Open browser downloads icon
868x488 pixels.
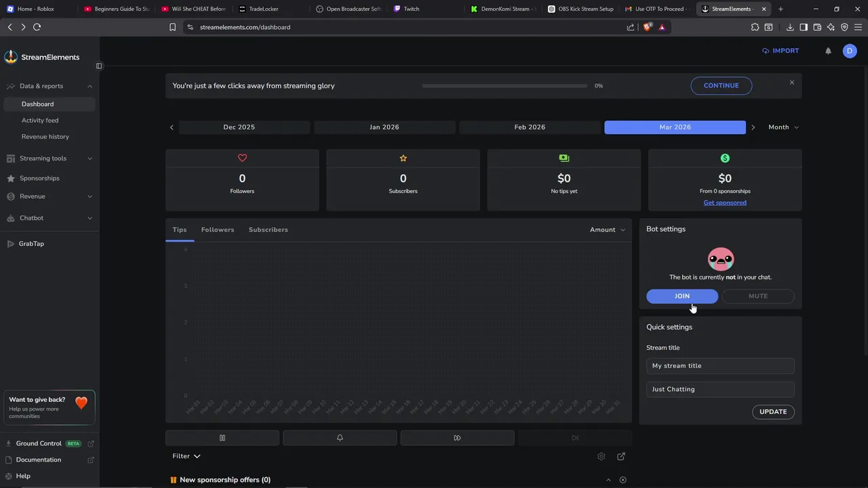click(x=790, y=27)
